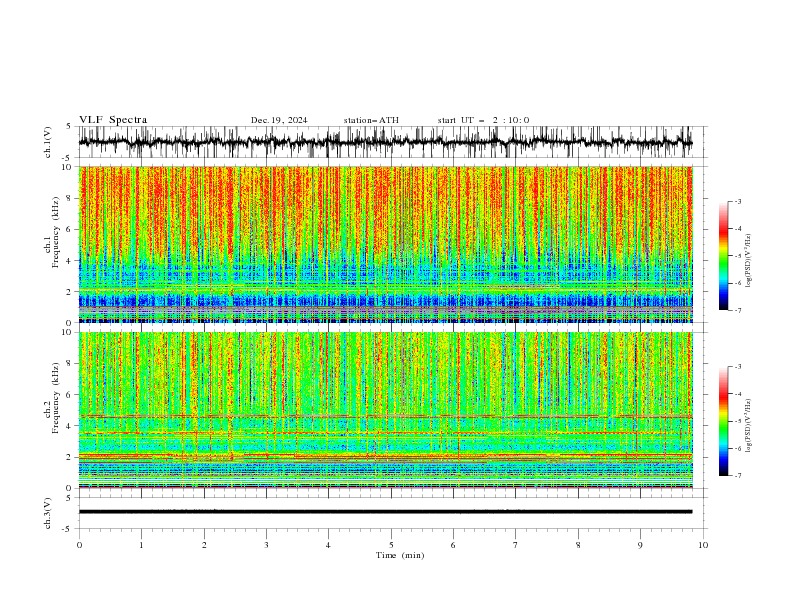Select the ch.1 colorbar "log(PSD)(V²/Hz)" label
Image resolution: width=792 pixels, height=612 pixels.
pyautogui.click(x=748, y=261)
